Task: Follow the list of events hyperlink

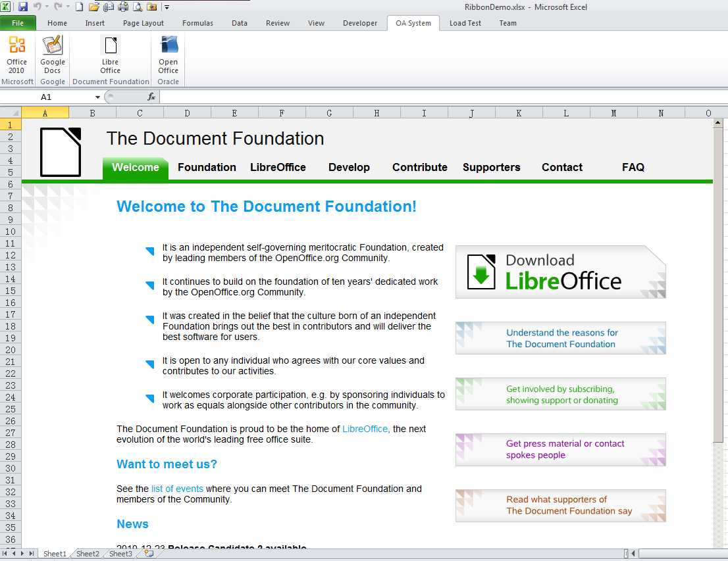Action: pyautogui.click(x=177, y=489)
